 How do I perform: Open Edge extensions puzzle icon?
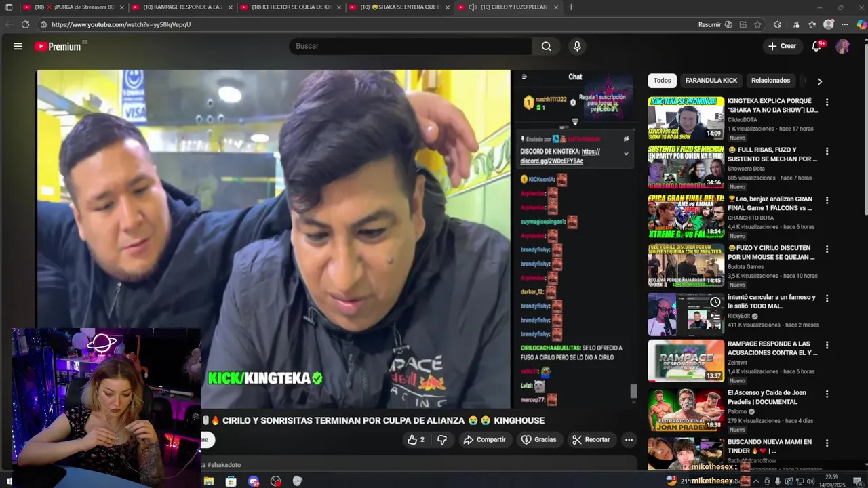tap(777, 24)
